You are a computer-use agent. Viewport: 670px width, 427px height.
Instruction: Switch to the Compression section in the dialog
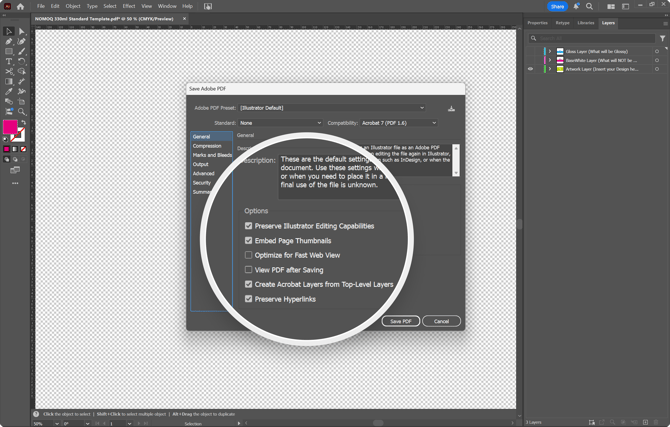click(208, 146)
